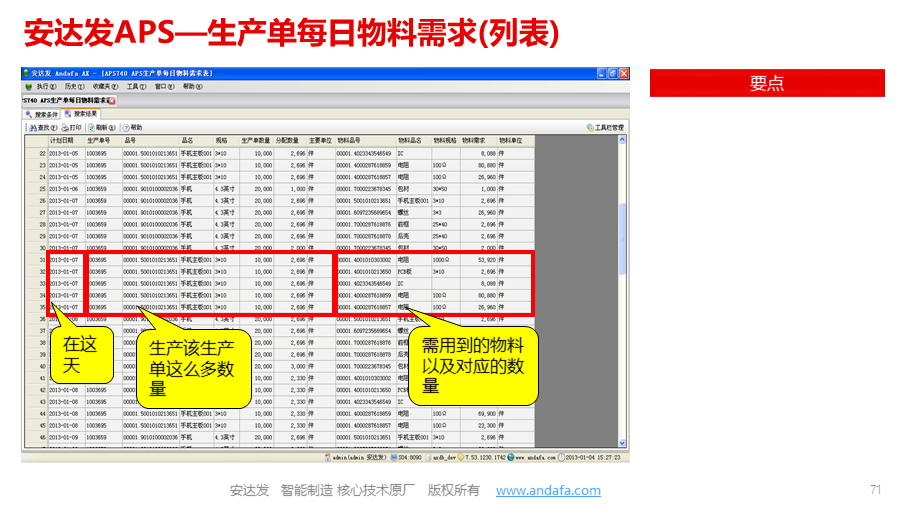907x509 pixels.
Task: Select row number 22 header cell
Action: coord(37,154)
